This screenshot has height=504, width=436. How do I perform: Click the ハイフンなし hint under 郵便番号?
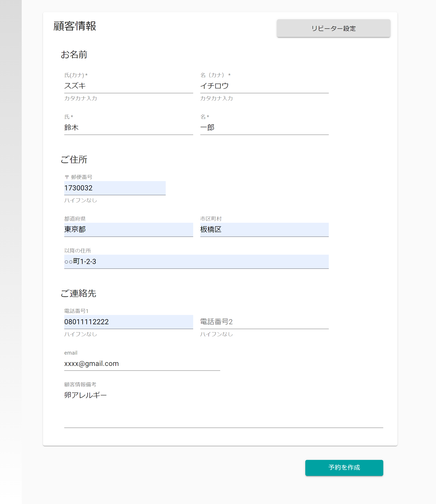point(81,200)
